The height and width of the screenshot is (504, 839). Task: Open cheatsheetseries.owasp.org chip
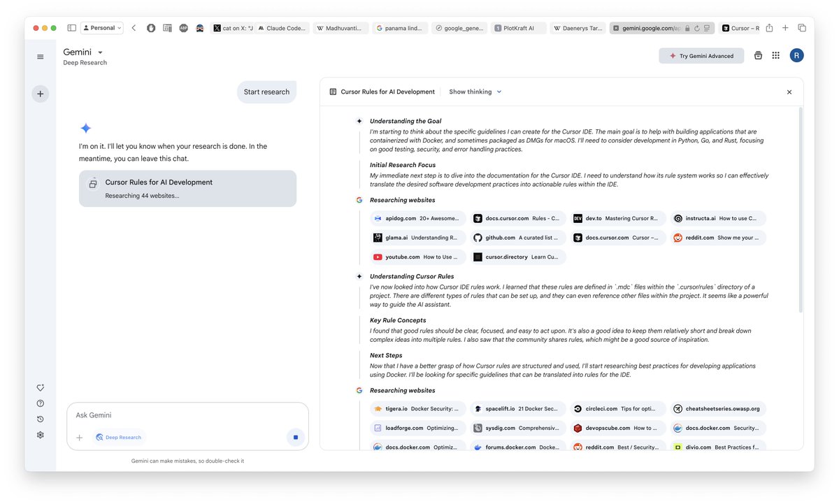tap(717, 409)
